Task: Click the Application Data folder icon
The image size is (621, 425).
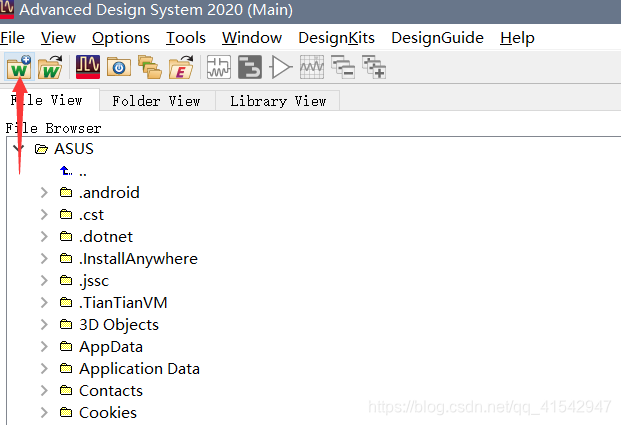Action: 66,368
